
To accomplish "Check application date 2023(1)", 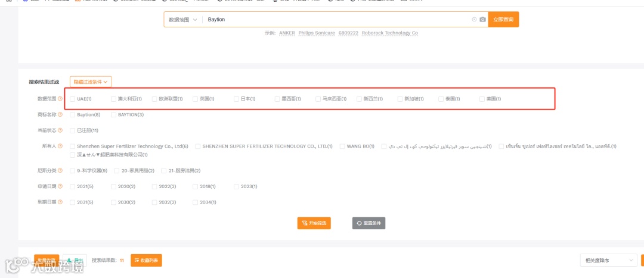I will point(237,186).
